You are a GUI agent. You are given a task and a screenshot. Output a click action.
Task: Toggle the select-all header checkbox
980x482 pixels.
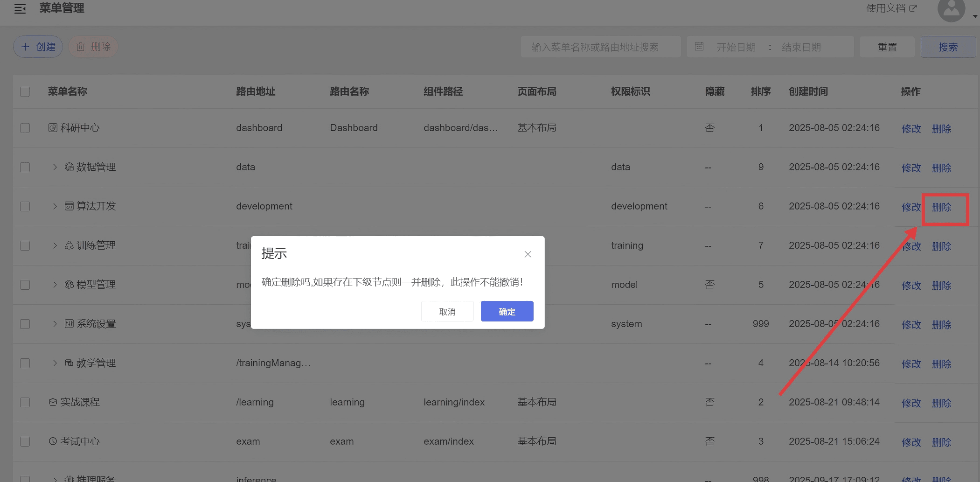pyautogui.click(x=25, y=91)
